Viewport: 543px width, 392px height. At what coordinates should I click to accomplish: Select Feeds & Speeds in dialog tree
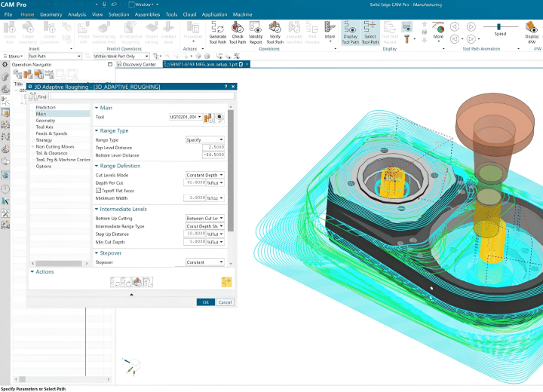[x=51, y=133]
